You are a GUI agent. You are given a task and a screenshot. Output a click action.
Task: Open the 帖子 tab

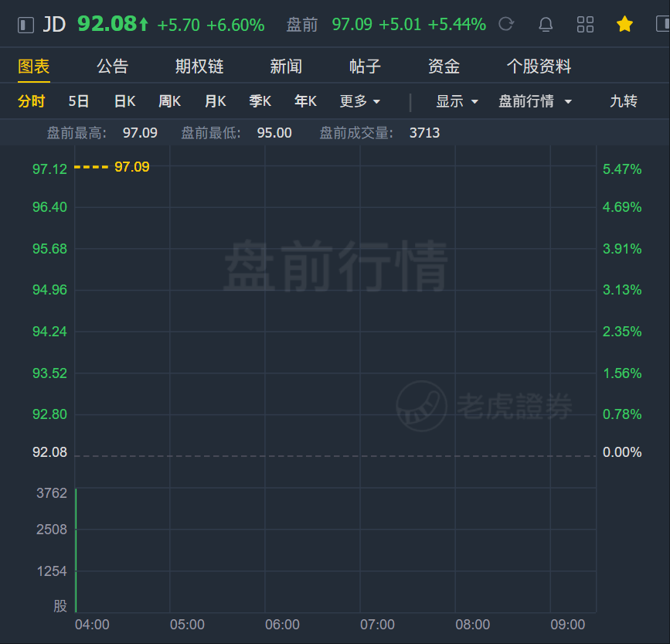[x=365, y=66]
